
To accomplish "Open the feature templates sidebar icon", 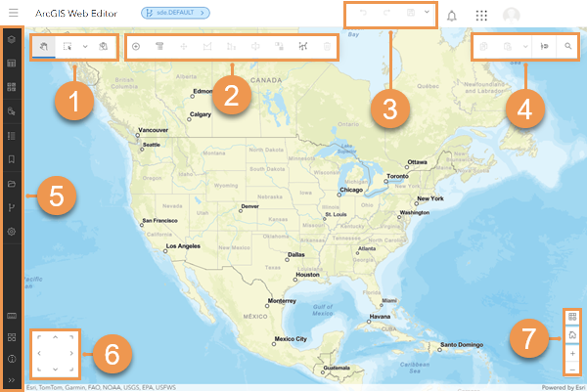I will pyautogui.click(x=12, y=111).
